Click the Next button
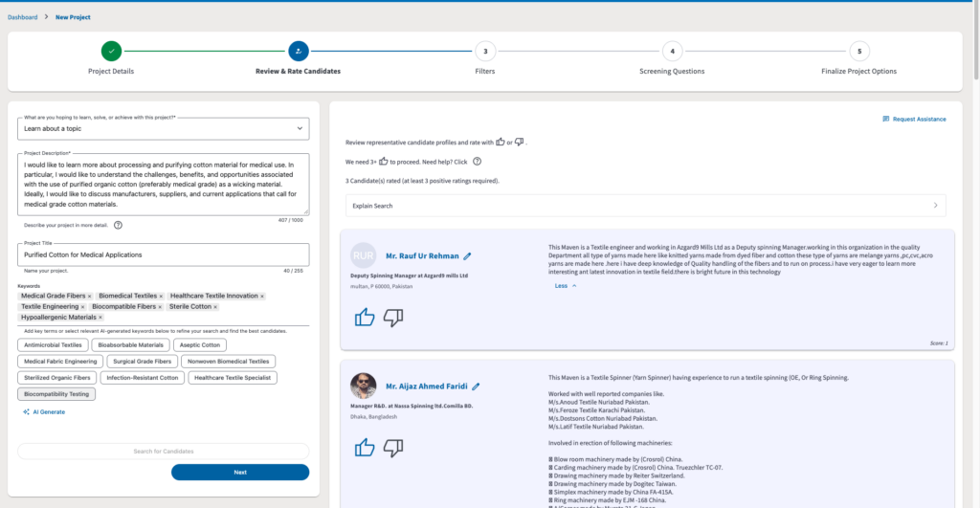The image size is (980, 508). 240,473
